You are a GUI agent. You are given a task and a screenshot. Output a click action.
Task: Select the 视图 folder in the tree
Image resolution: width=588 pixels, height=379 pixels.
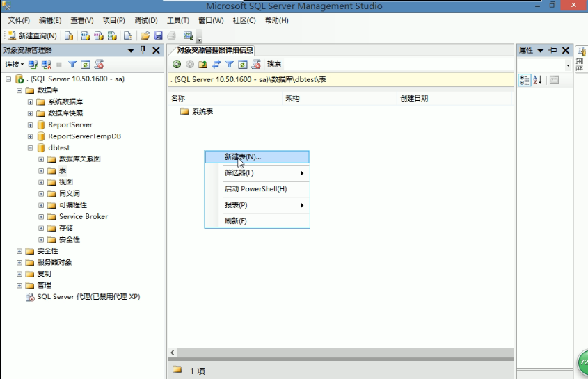(66, 182)
